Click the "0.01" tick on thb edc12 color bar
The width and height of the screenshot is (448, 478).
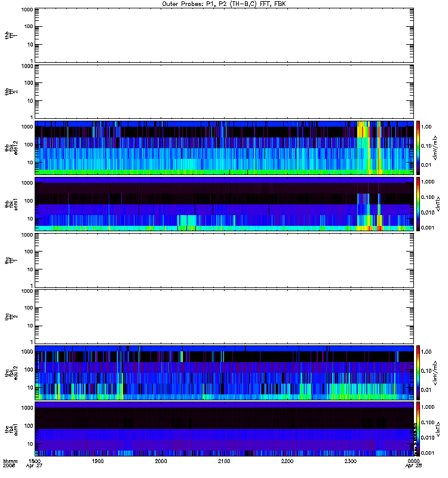click(426, 165)
